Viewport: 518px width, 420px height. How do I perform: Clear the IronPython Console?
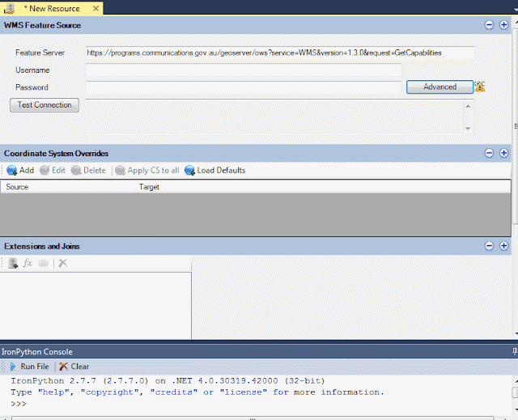coord(74,367)
